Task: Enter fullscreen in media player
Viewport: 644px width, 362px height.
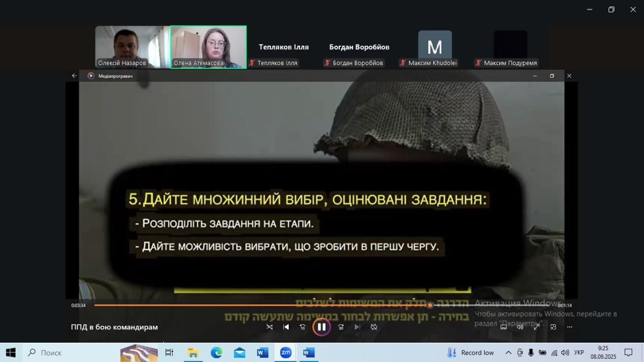Action: click(x=536, y=327)
